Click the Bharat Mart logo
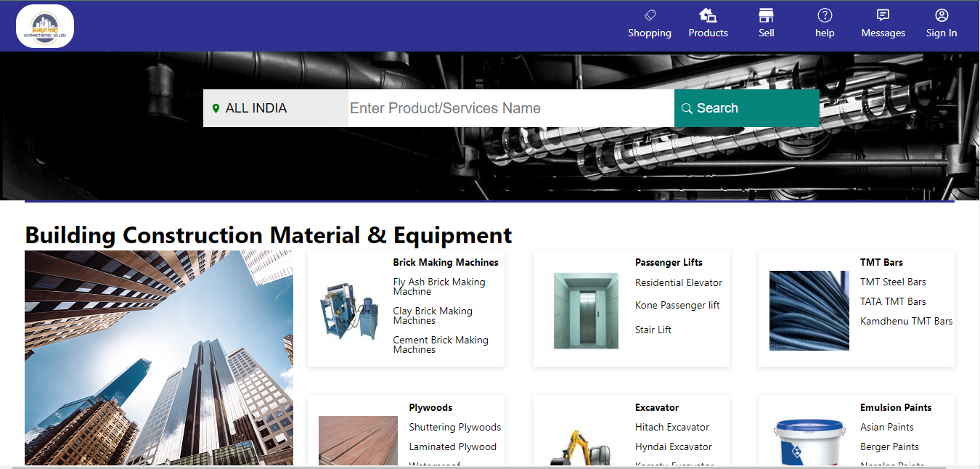Screen dimensions: 980x469 [x=45, y=26]
